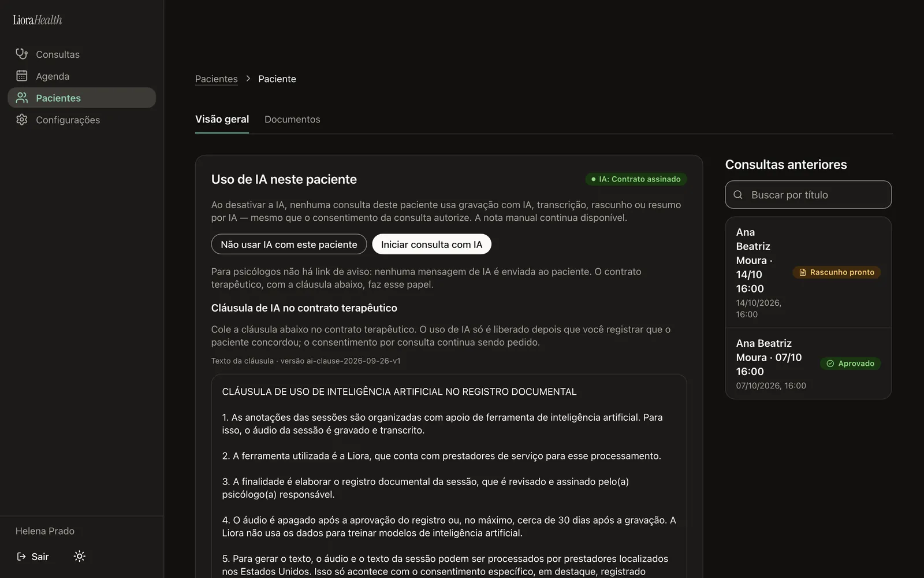The image size is (924, 578).
Task: Click the IA: Contrato assinado status badge
Action: [x=636, y=179]
